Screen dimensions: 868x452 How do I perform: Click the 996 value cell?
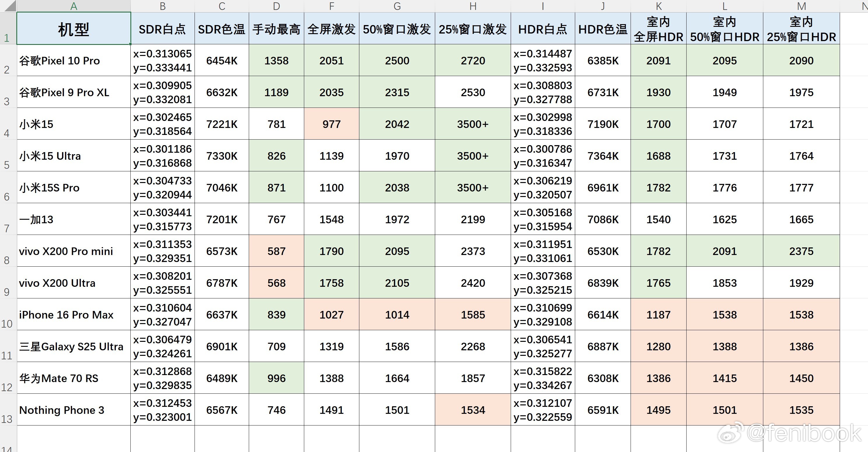(276, 378)
